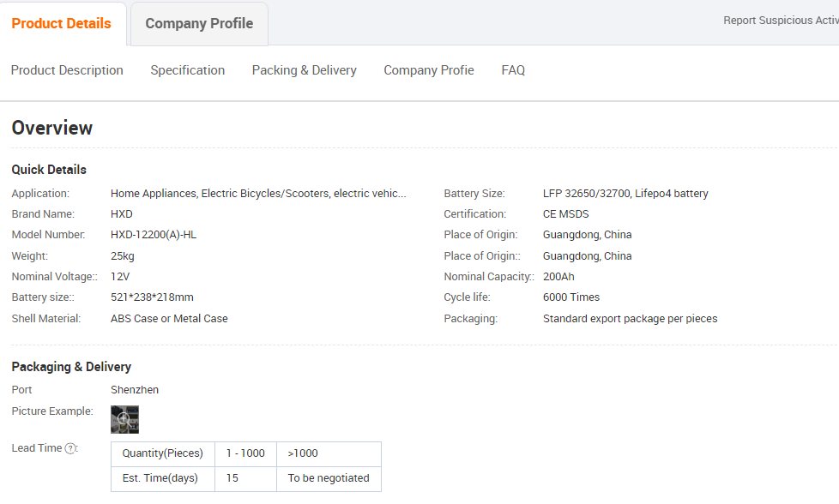
Task: Go to the Specification section link
Action: [x=188, y=70]
